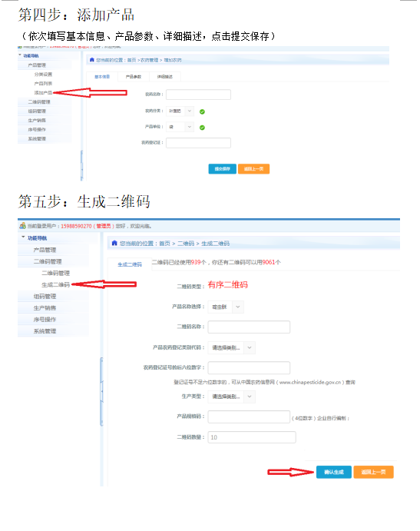The image size is (420, 531).
Task: Click the 农药名称 input field
Action: coord(198,95)
